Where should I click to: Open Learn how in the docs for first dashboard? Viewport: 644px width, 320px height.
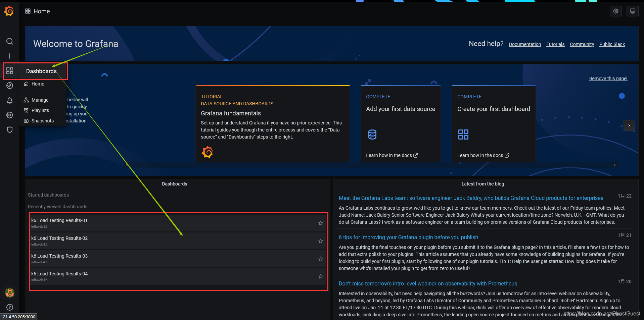pyautogui.click(x=483, y=155)
